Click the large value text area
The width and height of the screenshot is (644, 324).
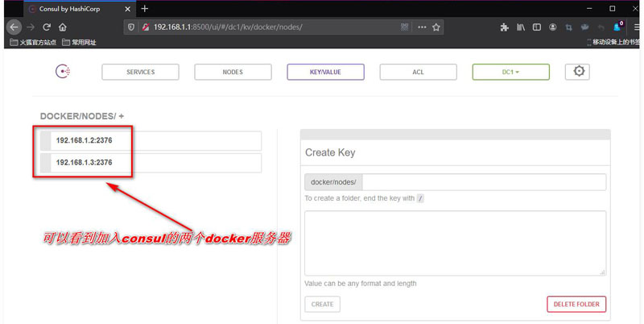pyautogui.click(x=455, y=243)
